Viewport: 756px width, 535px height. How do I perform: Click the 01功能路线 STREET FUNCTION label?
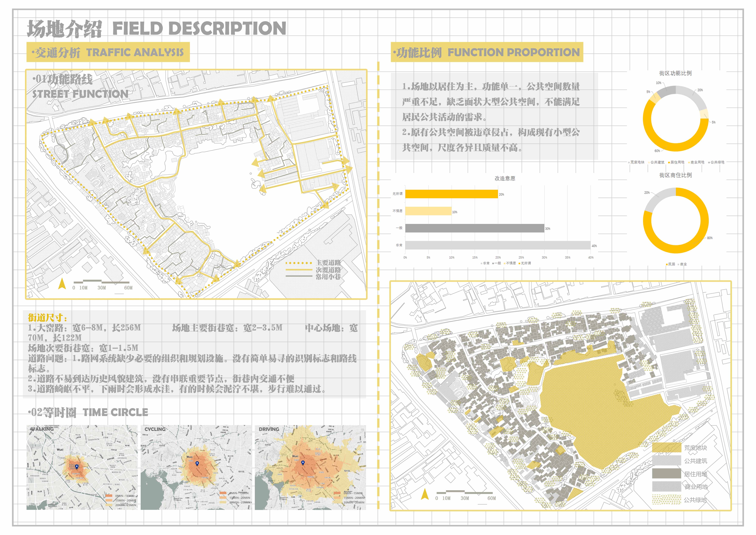80,87
